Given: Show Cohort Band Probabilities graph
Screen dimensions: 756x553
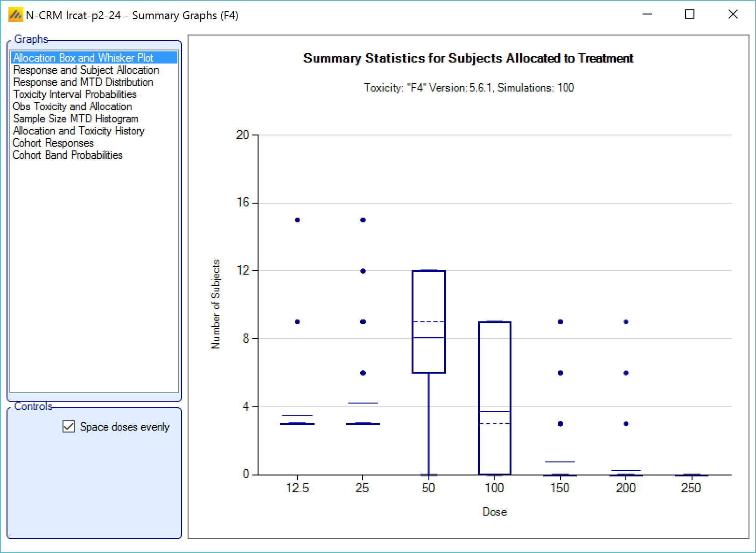Looking at the screenshot, I should coord(68,155).
